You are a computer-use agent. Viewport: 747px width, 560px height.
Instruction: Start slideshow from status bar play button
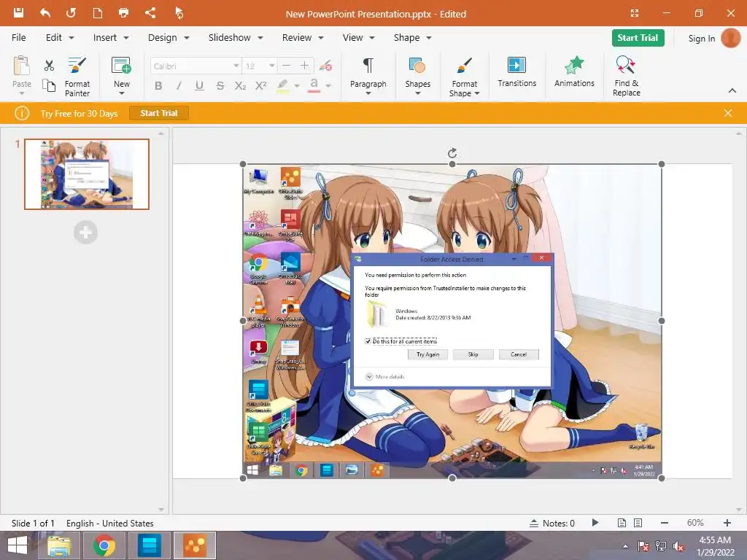595,522
